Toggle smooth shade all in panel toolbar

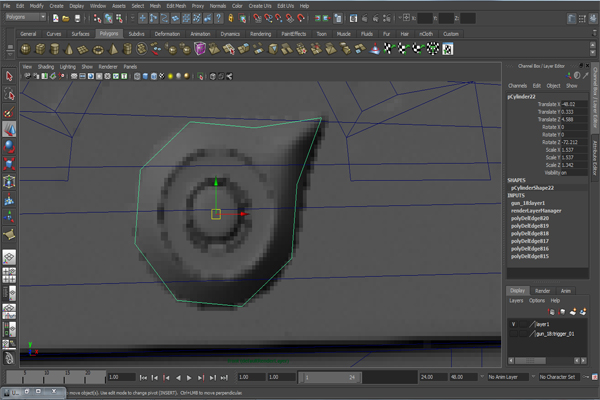coord(145,76)
